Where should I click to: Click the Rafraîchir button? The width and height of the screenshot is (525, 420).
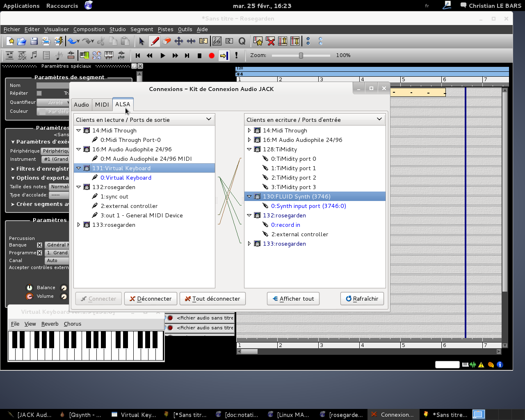362,299
